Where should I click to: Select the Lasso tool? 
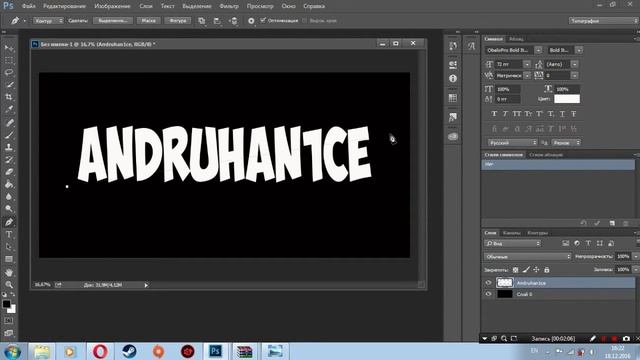(9, 73)
